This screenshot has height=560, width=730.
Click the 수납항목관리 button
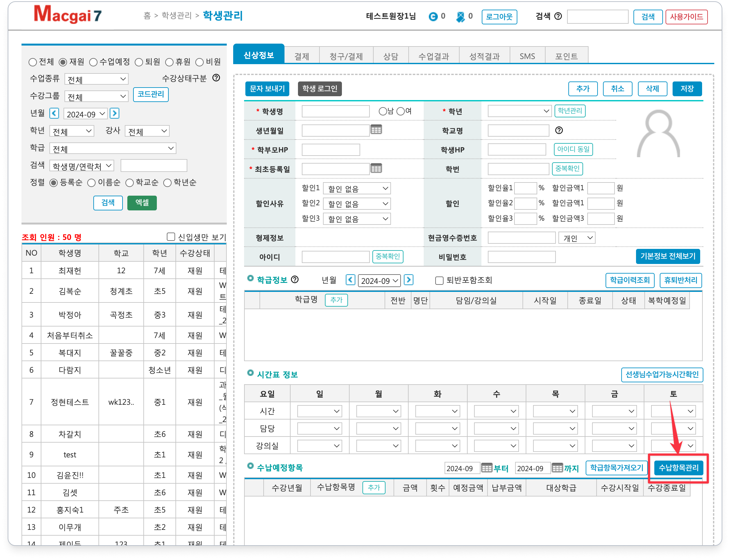click(x=678, y=468)
